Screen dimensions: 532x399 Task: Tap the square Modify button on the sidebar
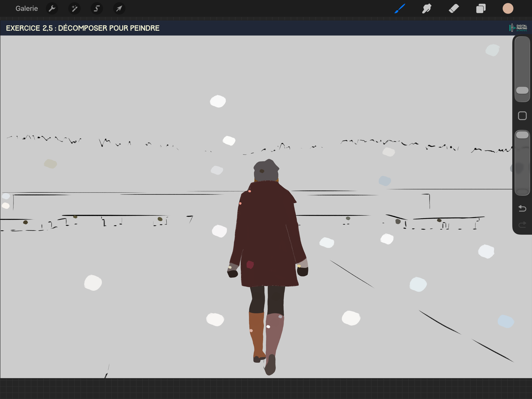point(522,116)
